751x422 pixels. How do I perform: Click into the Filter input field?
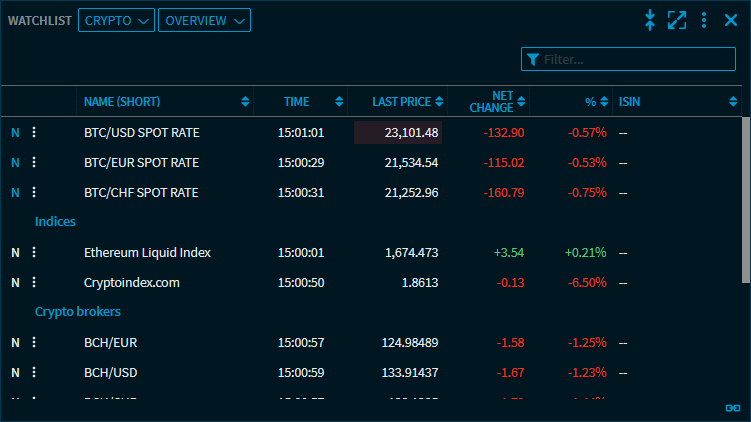click(x=636, y=59)
